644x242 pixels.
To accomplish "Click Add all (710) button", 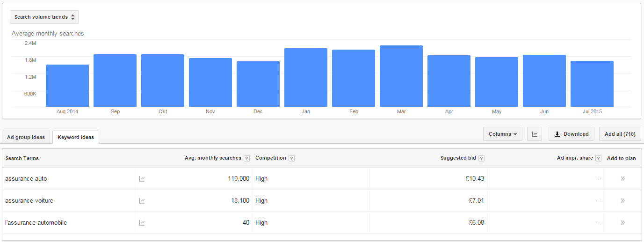I will [620, 134].
